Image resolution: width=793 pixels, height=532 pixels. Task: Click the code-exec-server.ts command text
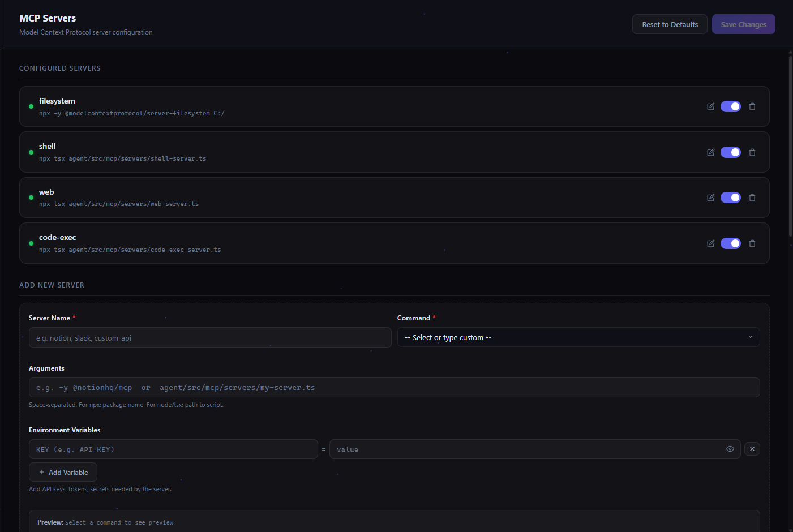point(130,250)
